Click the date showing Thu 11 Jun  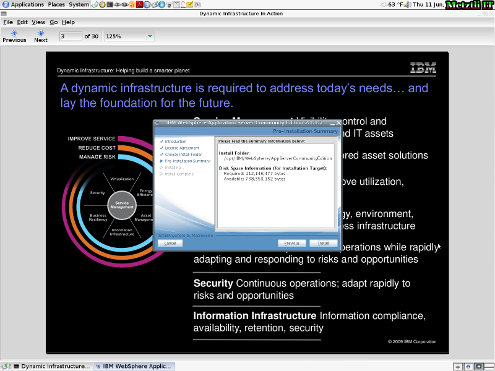click(428, 4)
